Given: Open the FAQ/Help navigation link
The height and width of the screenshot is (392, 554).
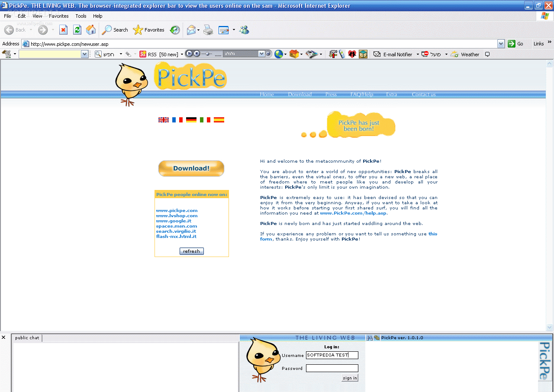Looking at the screenshot, I should [362, 94].
